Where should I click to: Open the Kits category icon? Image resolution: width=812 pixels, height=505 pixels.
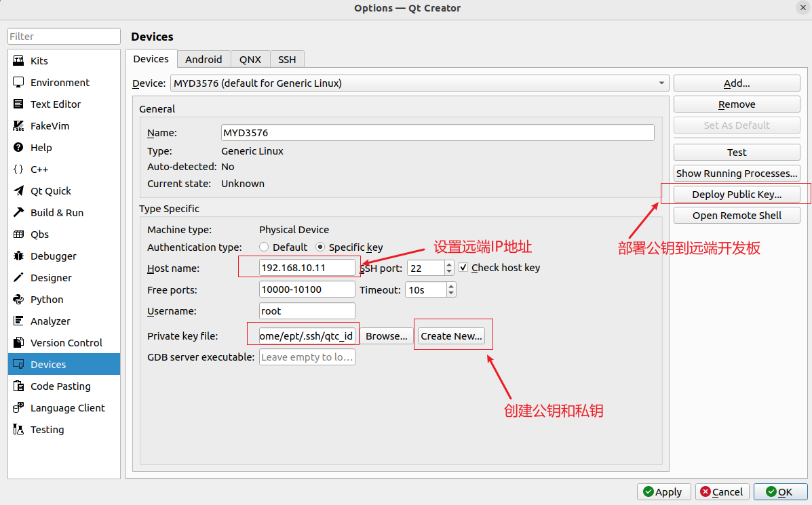[x=18, y=60]
